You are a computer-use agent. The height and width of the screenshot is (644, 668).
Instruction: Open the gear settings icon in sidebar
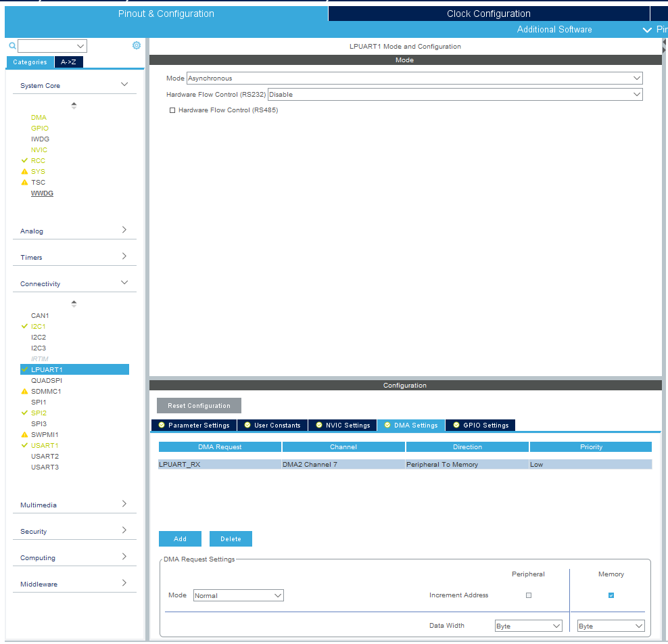point(137,45)
